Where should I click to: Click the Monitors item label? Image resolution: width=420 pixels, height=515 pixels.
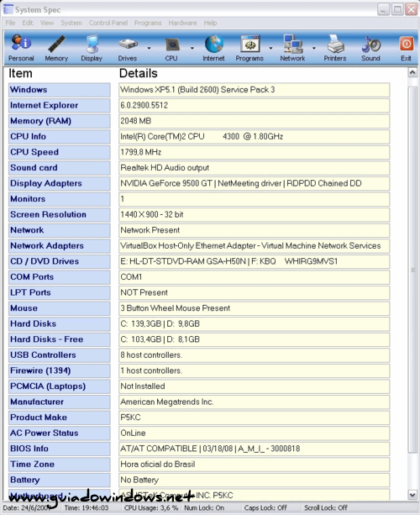click(60, 199)
